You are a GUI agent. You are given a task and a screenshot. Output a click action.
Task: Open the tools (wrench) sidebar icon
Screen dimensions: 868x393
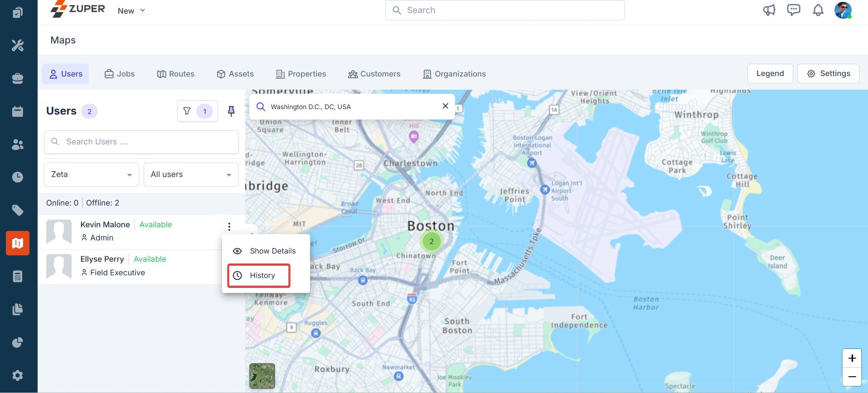(18, 45)
